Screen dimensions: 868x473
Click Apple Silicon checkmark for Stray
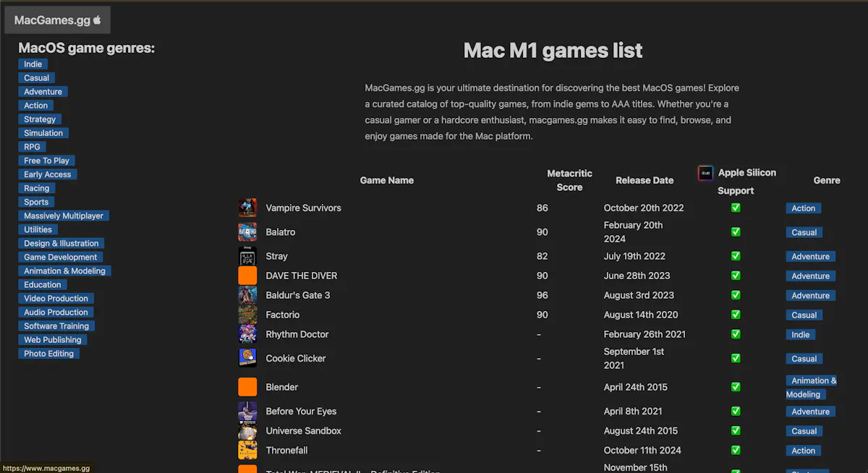coord(736,256)
